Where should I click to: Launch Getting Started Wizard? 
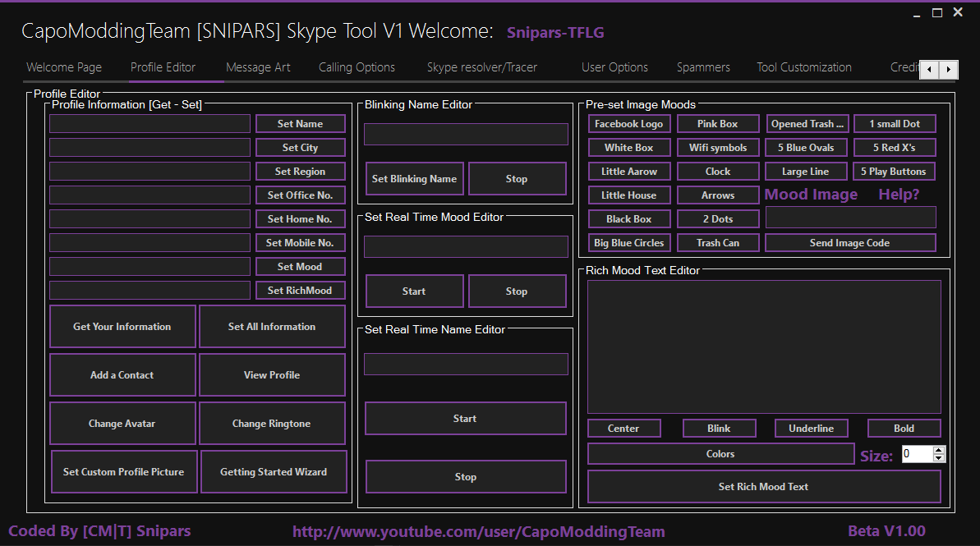pos(274,471)
